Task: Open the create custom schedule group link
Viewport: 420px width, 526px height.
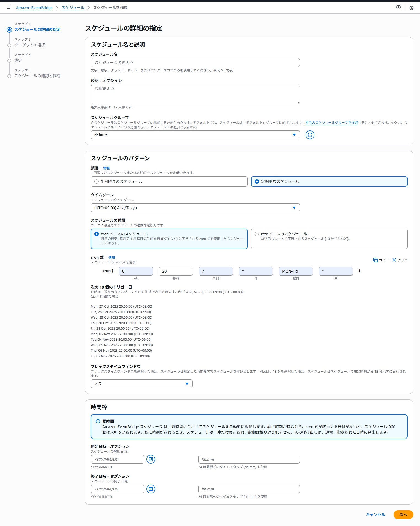Action: (x=331, y=123)
